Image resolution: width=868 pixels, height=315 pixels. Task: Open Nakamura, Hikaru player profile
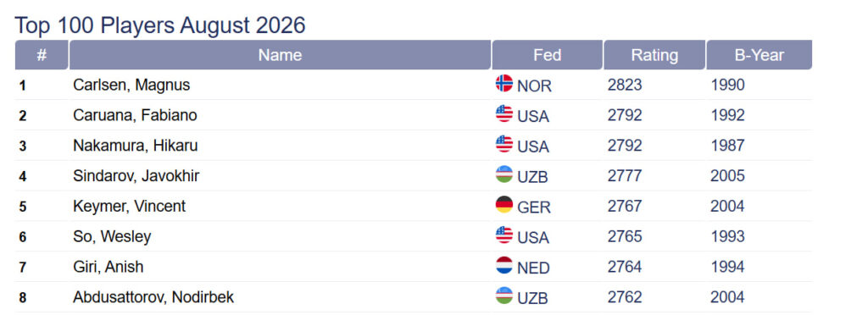click(135, 146)
